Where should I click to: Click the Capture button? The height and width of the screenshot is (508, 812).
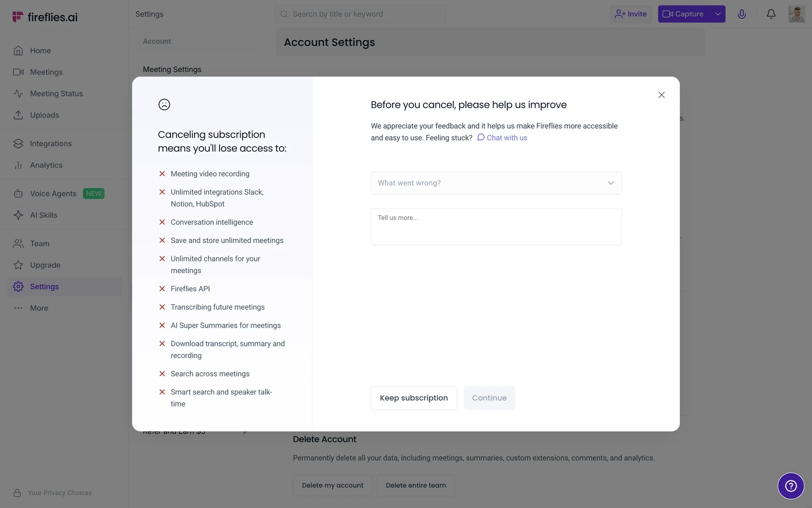point(683,14)
